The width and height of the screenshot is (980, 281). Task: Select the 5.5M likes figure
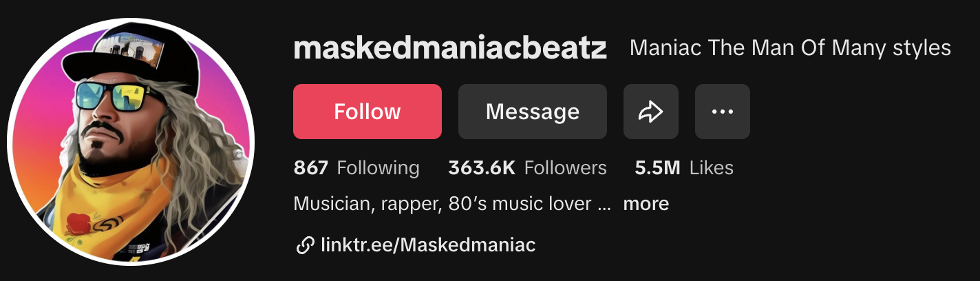tap(658, 167)
